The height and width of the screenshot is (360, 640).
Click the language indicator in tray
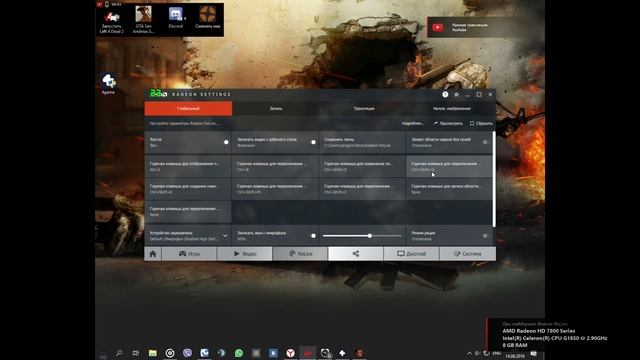[497, 353]
